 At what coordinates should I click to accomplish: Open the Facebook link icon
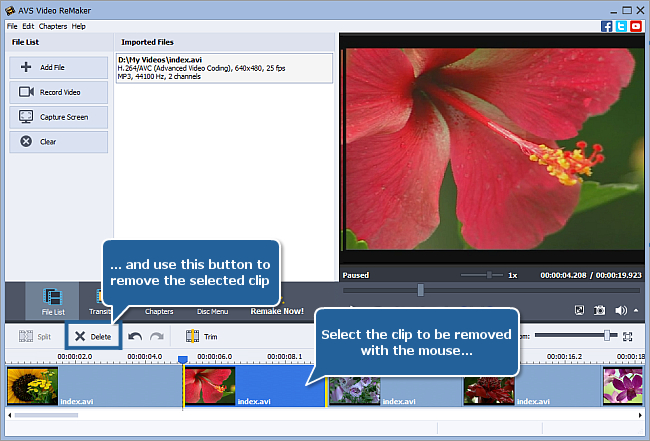click(x=606, y=26)
